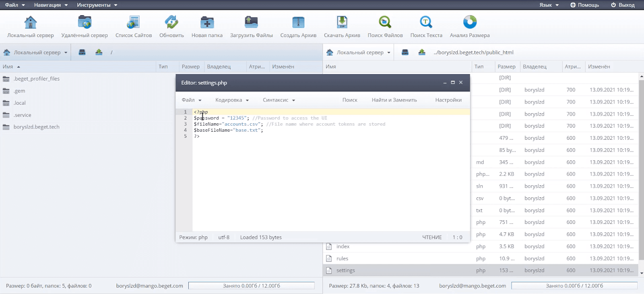Viewport: 644px width, 294px height.
Task: Click the settings file icon in right panel
Action: (329, 271)
